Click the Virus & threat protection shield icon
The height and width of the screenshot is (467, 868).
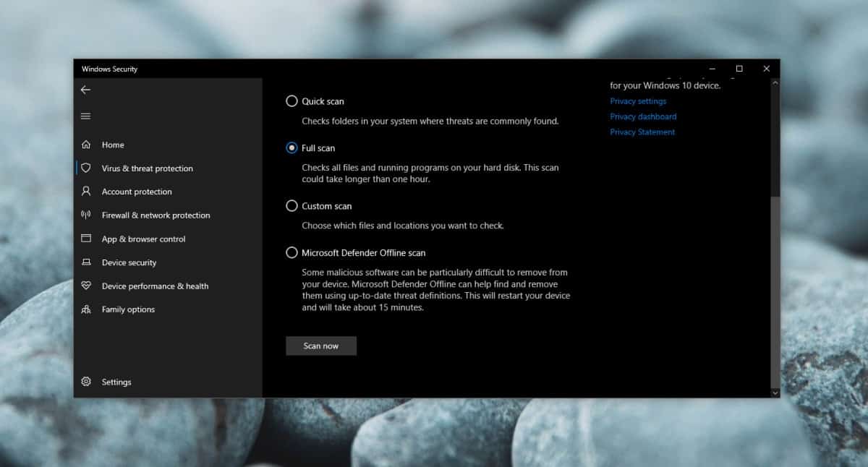(86, 168)
